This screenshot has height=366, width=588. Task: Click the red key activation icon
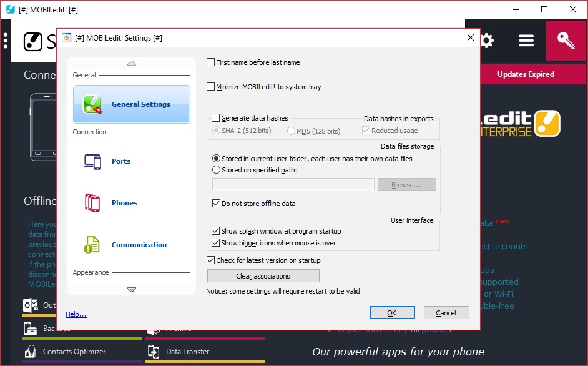[x=566, y=41]
